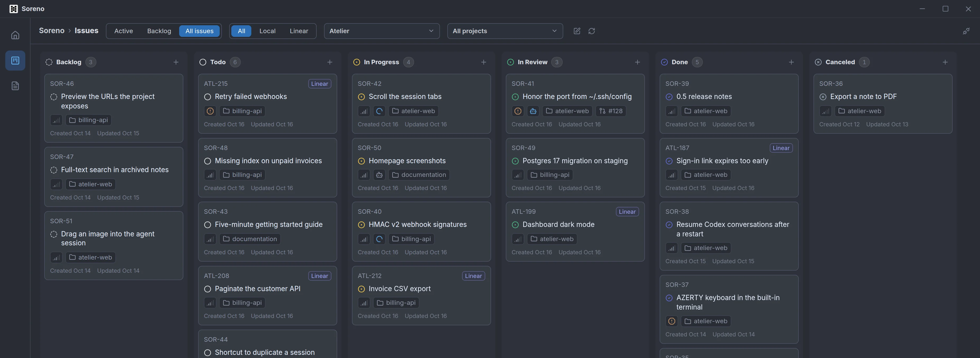Open the Drag an image into agent session card
Screen dimensions: 980x358
[114, 246]
